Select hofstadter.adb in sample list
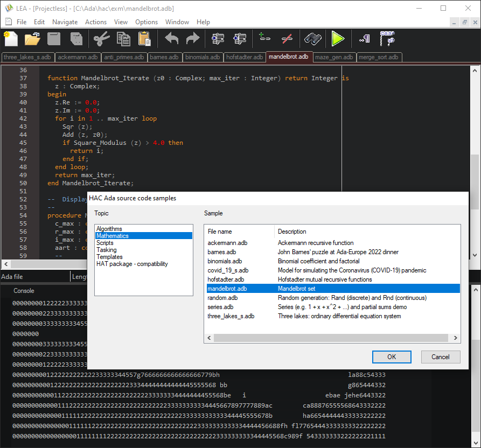This screenshot has width=481, height=448. [x=333, y=279]
